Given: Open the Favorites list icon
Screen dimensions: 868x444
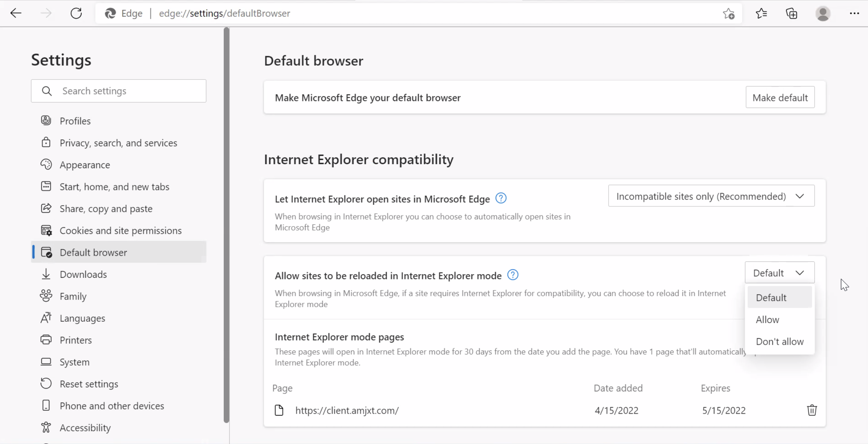Looking at the screenshot, I should point(761,14).
